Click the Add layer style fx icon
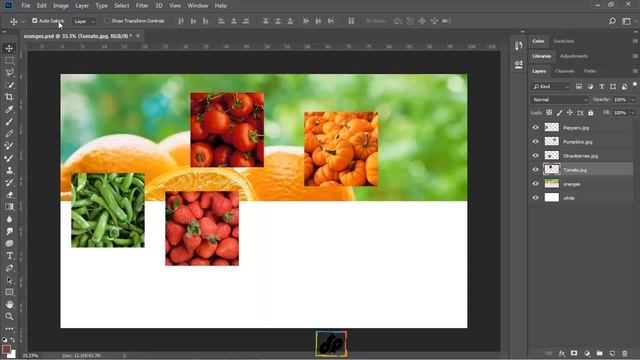This screenshot has width=640, height=360. 562,353
